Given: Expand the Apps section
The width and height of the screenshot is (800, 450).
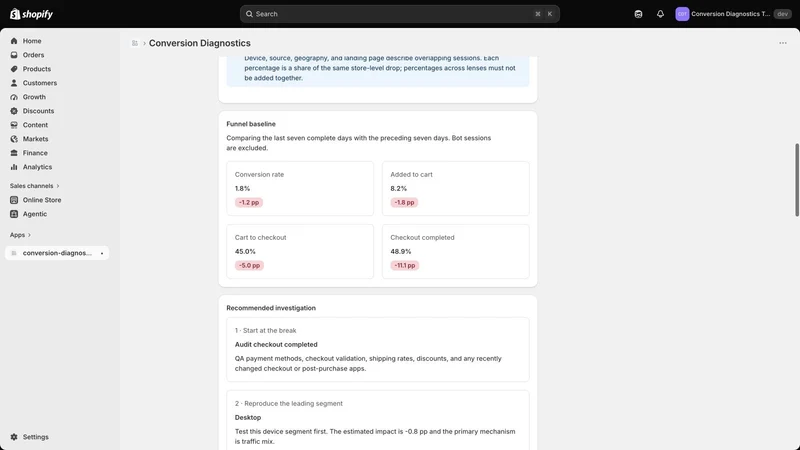Looking at the screenshot, I should tap(20, 235).
